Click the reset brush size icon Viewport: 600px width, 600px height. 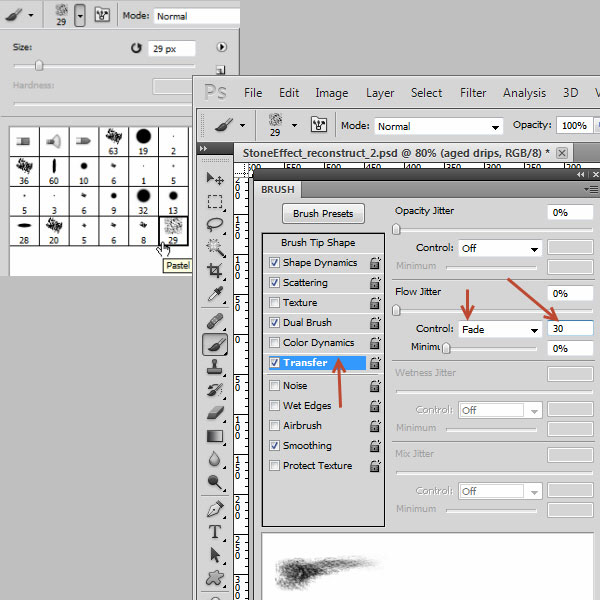tap(136, 48)
